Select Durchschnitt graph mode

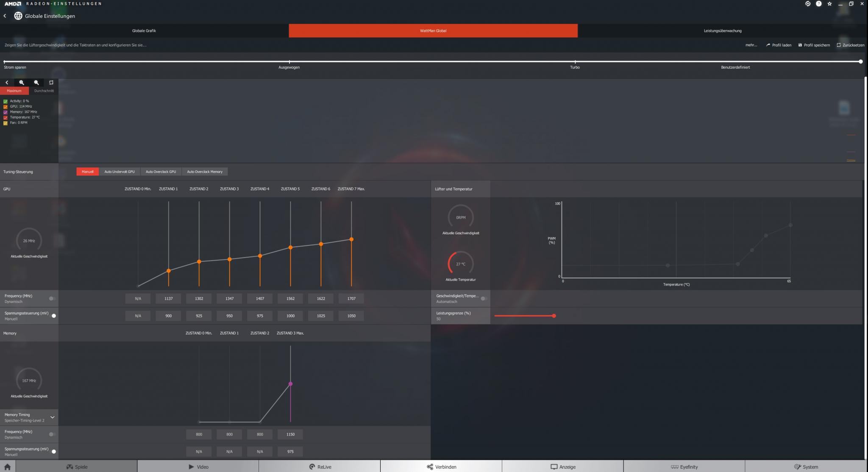click(44, 91)
